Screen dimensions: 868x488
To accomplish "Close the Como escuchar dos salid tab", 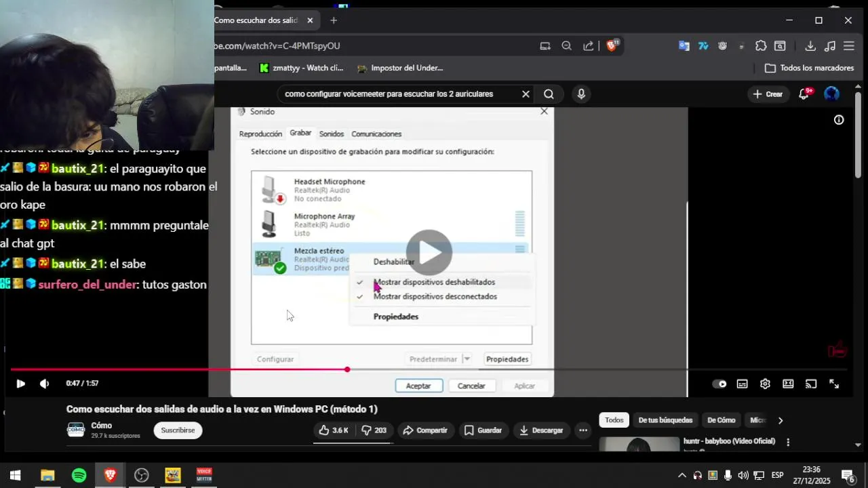I will click(x=310, y=20).
